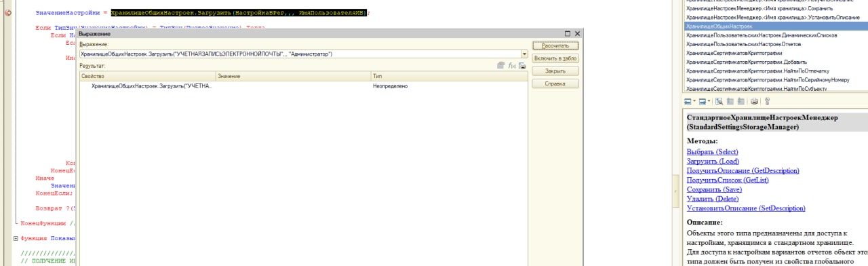Click the Рассчитать button
The height and width of the screenshot is (266, 868).
click(555, 45)
